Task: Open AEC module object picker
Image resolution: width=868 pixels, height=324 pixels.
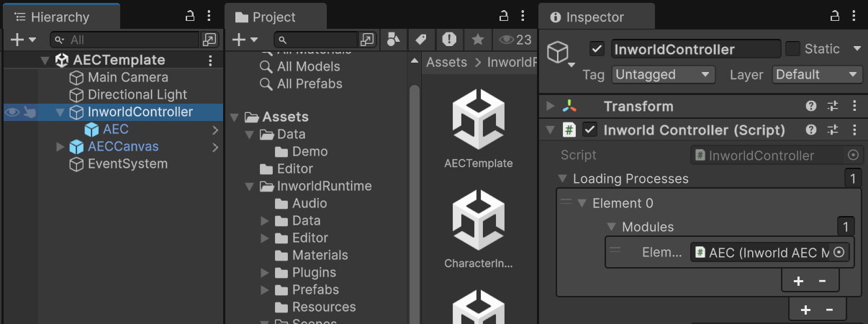Action: click(x=839, y=253)
